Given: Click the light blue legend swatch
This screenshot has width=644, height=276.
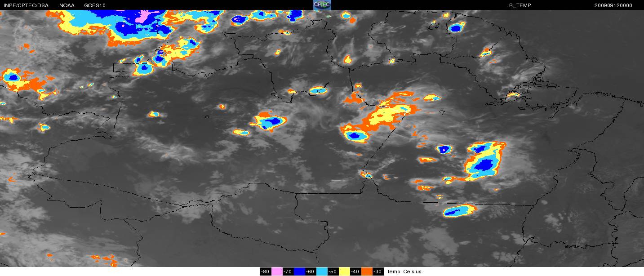Looking at the screenshot, I should tap(322, 272).
